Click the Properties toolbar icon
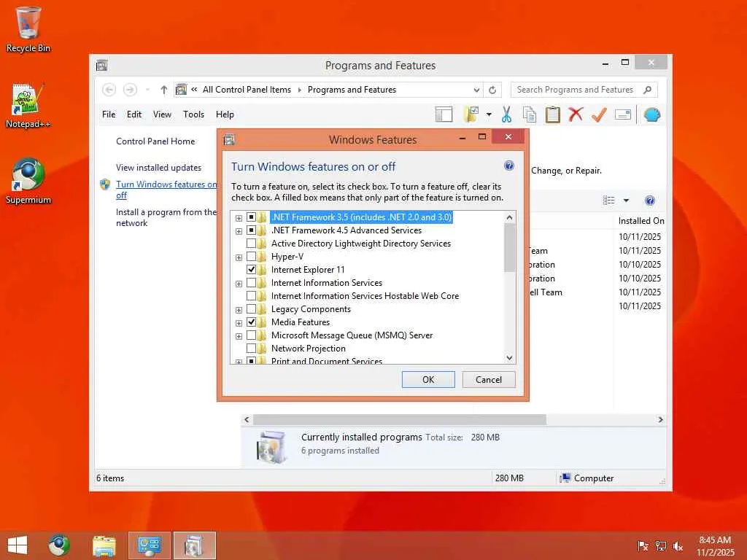Image resolution: width=747 pixels, height=560 pixels. click(x=623, y=114)
